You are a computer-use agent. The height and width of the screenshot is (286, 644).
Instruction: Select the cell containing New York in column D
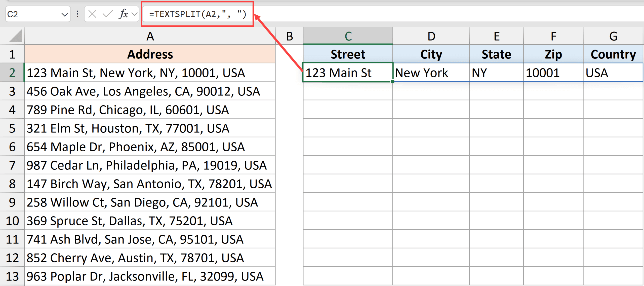(x=431, y=73)
